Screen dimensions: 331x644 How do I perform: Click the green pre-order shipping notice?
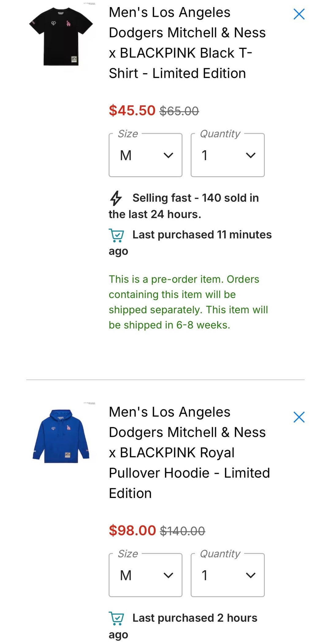click(x=188, y=302)
